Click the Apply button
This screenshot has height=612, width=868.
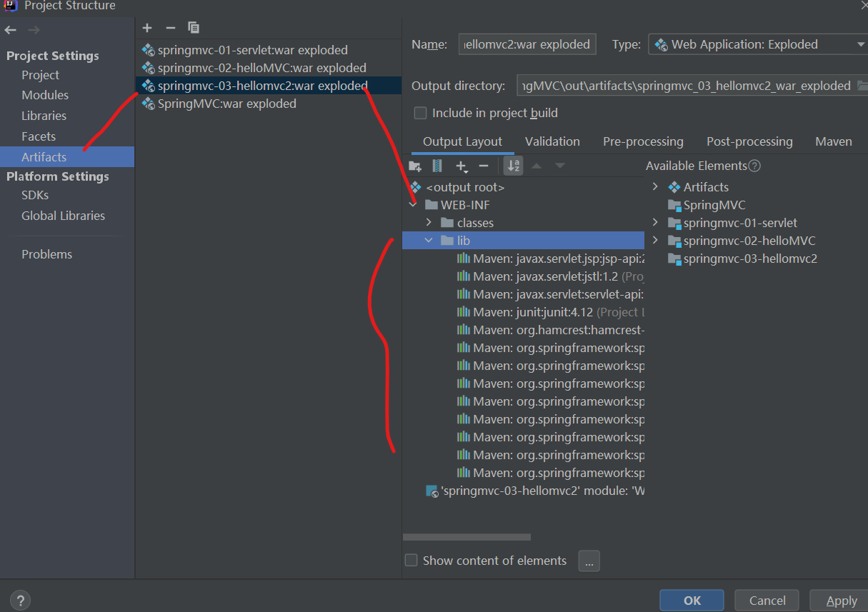pyautogui.click(x=841, y=601)
